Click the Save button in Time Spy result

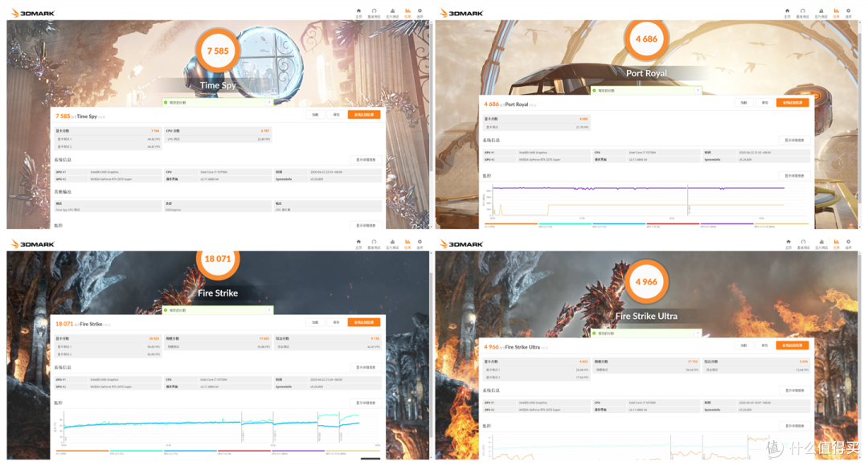336,115
